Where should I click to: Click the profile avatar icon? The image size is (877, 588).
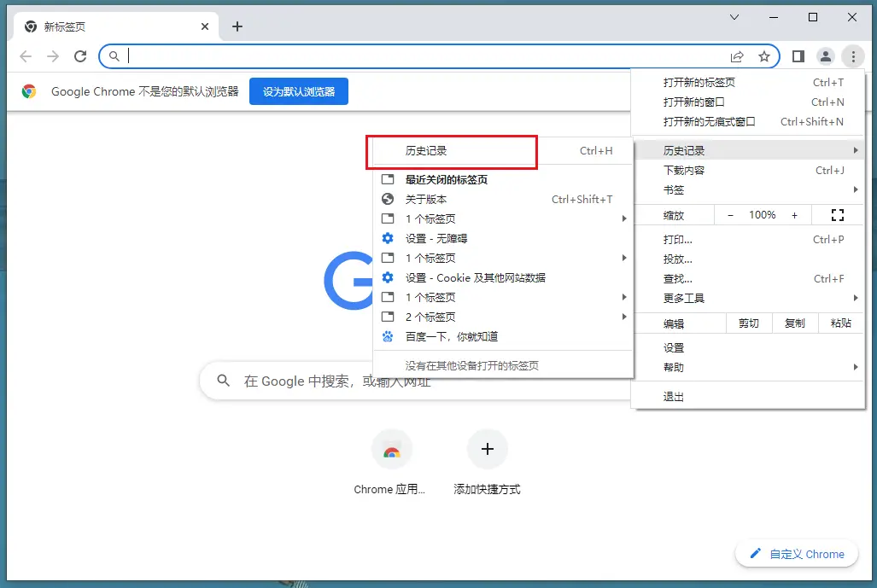pyautogui.click(x=825, y=55)
